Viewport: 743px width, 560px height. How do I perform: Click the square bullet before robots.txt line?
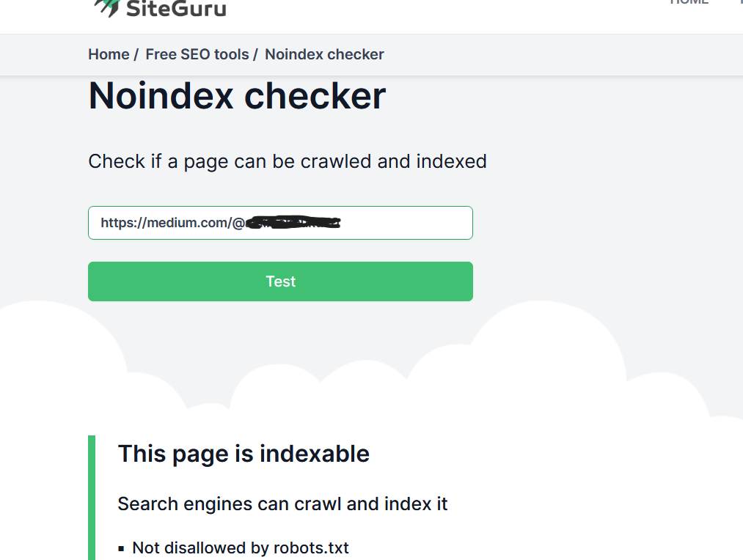click(122, 548)
